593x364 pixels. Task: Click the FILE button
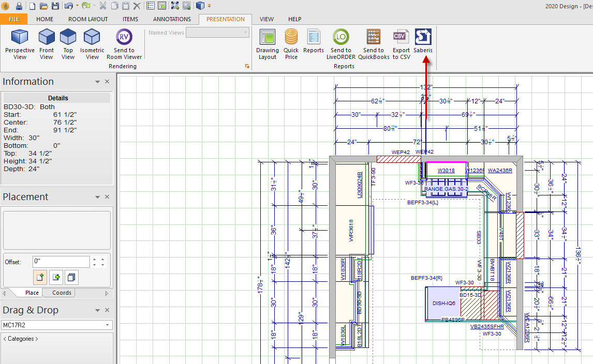tap(14, 19)
